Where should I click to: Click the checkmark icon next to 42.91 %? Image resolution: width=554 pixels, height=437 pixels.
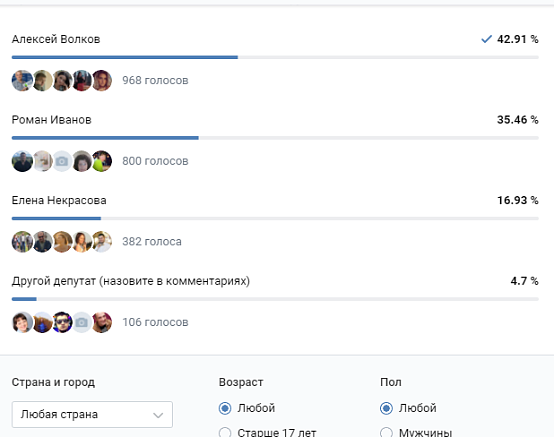click(487, 39)
